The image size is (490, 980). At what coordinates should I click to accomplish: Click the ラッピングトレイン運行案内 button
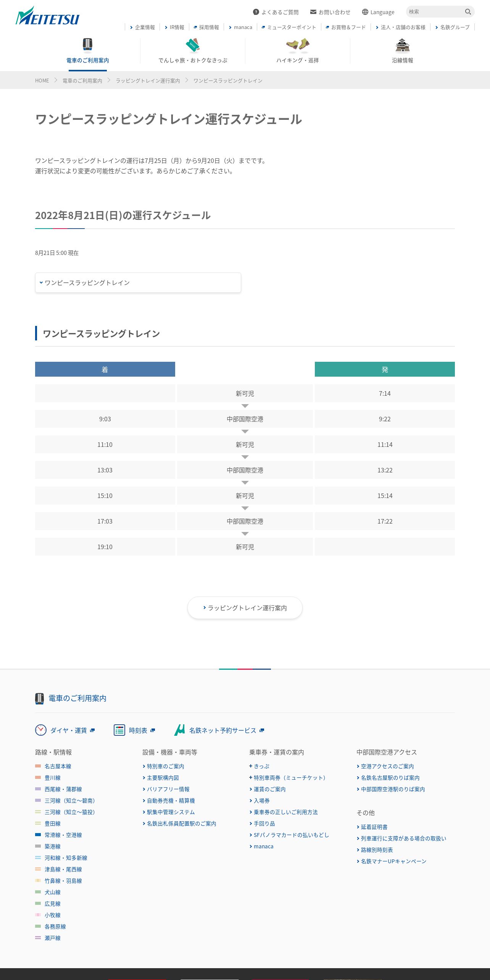point(245,608)
